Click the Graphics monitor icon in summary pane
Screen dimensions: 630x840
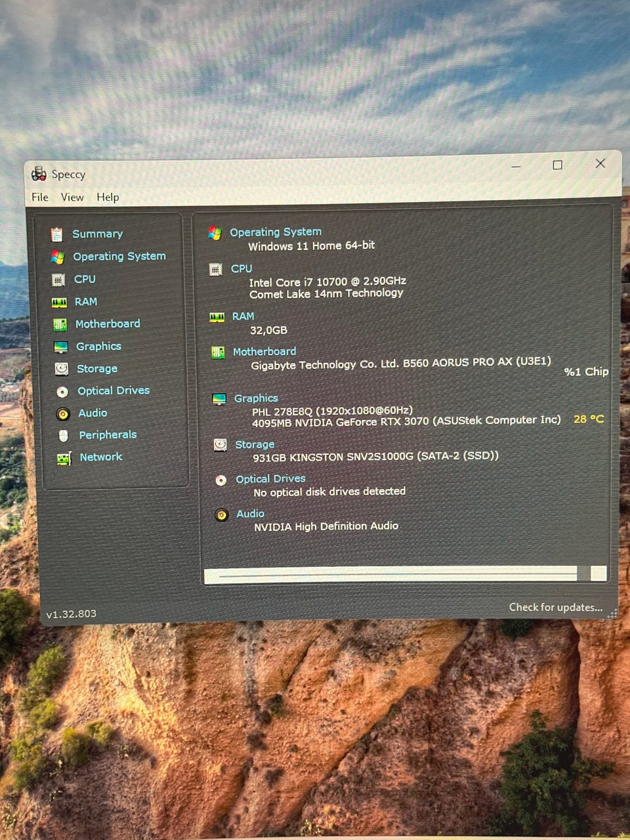tap(219, 400)
